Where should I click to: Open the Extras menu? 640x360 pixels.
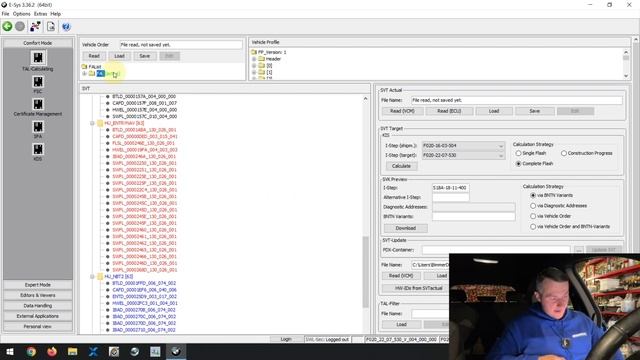40,14
